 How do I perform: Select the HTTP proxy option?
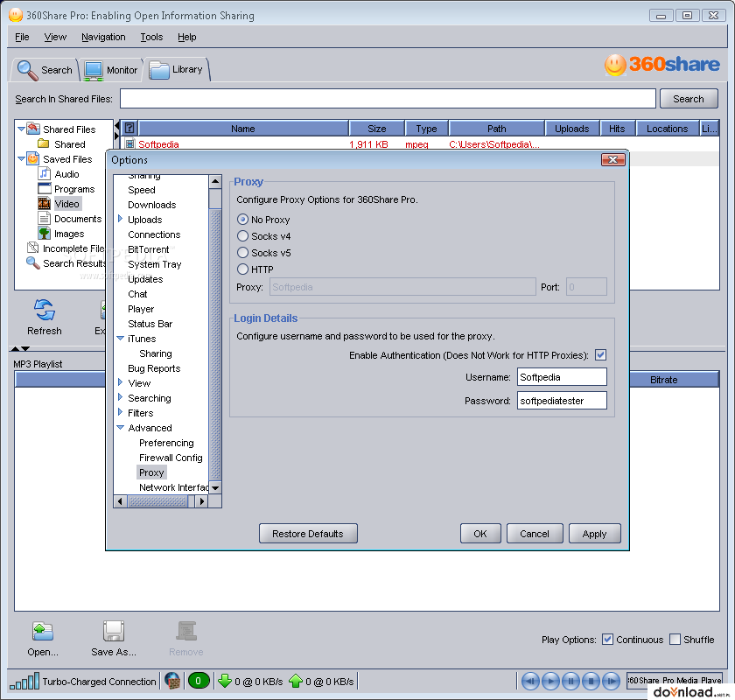point(242,269)
